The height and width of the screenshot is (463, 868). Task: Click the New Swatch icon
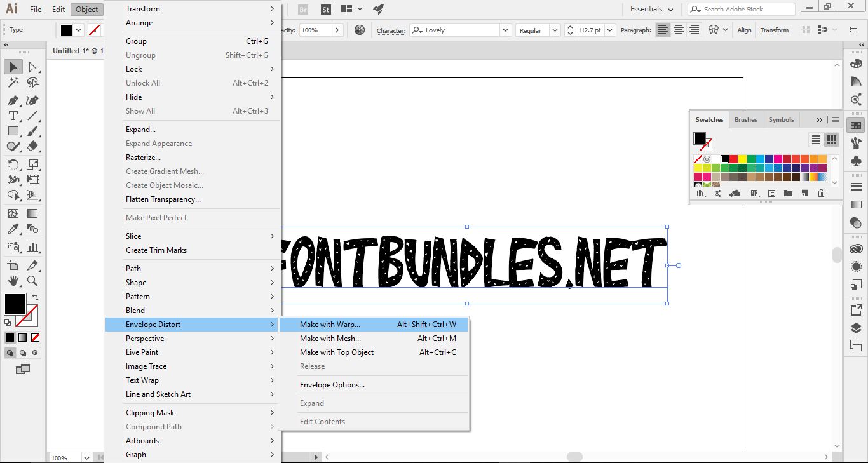804,194
